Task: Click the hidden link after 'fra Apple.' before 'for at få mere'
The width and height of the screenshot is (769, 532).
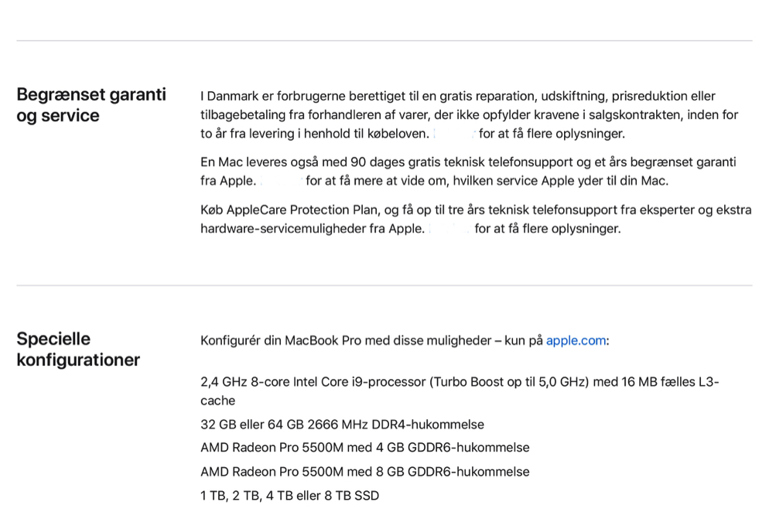Action: 280,181
